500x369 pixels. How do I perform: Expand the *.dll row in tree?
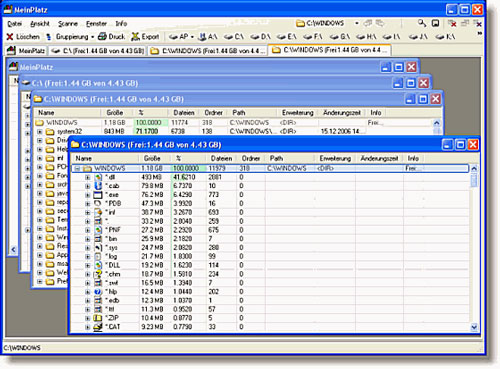pos(87,177)
